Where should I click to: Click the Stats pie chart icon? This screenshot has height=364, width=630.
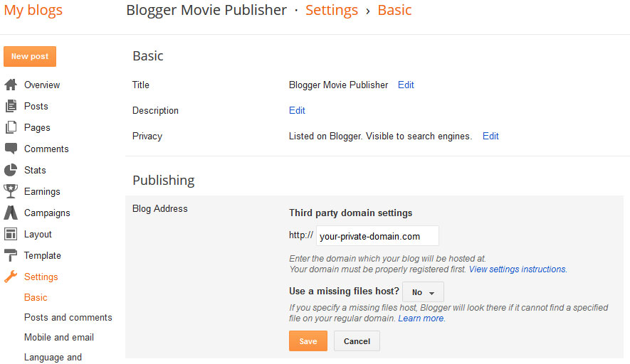(11, 170)
